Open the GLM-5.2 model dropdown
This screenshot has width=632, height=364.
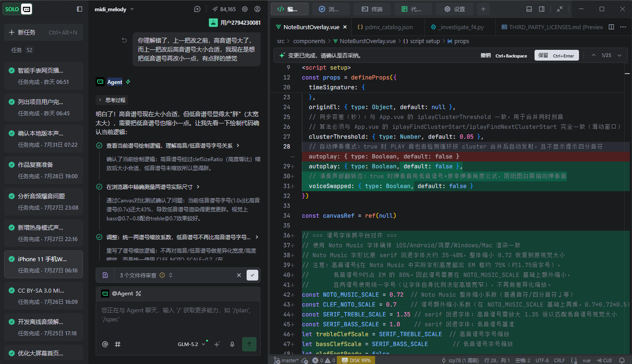pos(192,344)
